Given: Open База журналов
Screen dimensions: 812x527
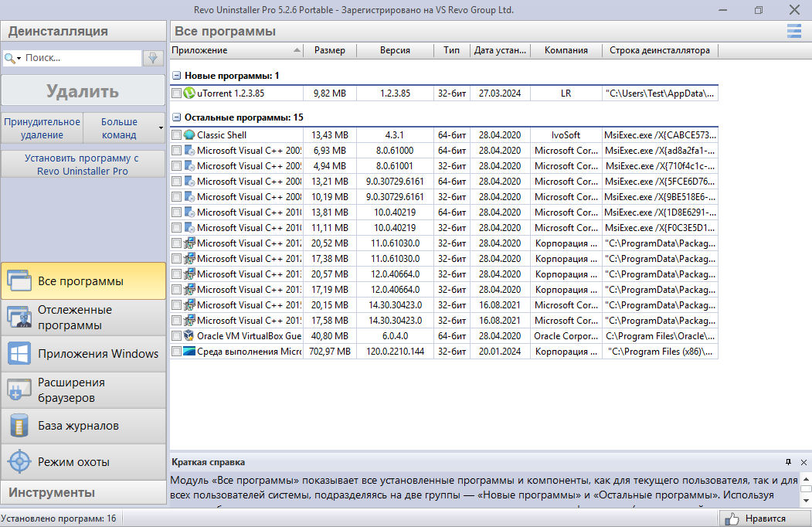Looking at the screenshot, I should (83, 426).
